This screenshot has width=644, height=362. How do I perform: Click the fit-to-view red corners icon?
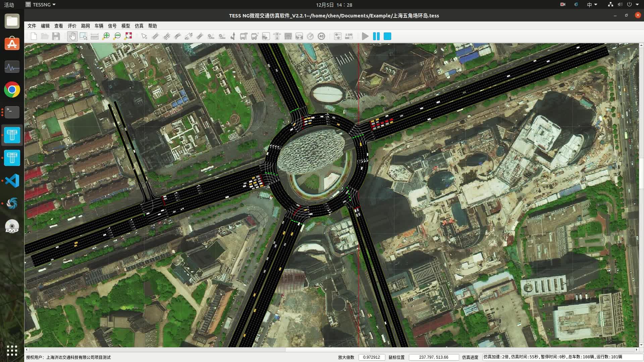tap(128, 36)
